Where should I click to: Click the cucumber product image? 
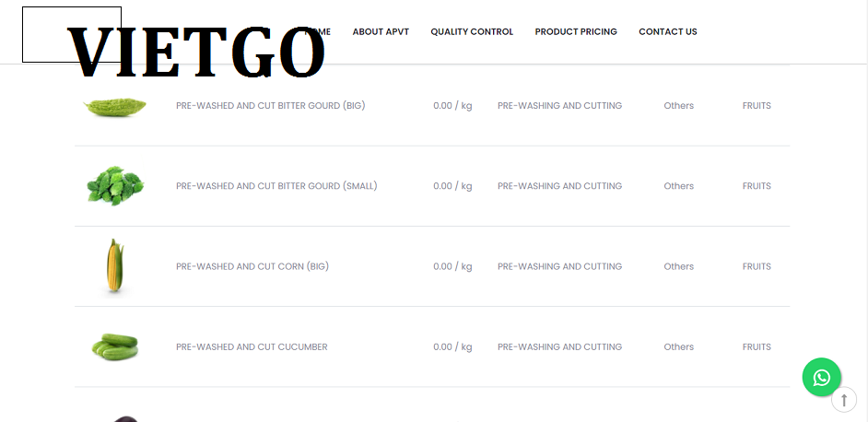115,346
